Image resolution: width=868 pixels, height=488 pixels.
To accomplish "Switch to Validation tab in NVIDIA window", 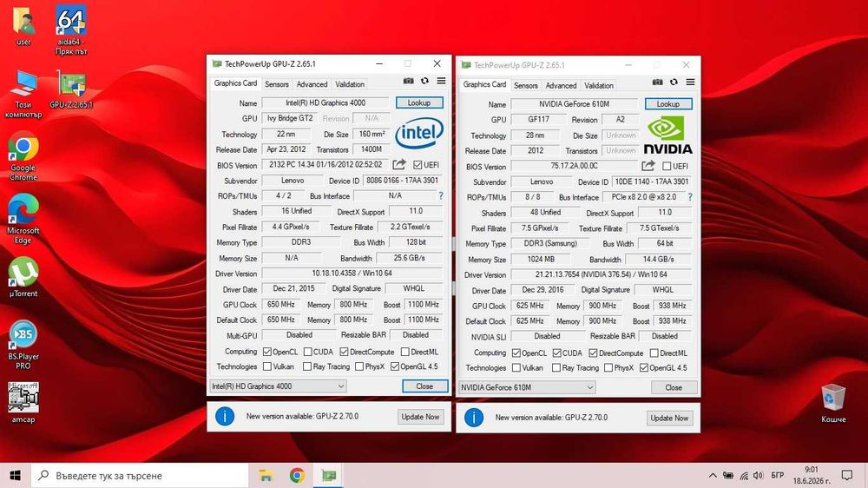I will (599, 85).
